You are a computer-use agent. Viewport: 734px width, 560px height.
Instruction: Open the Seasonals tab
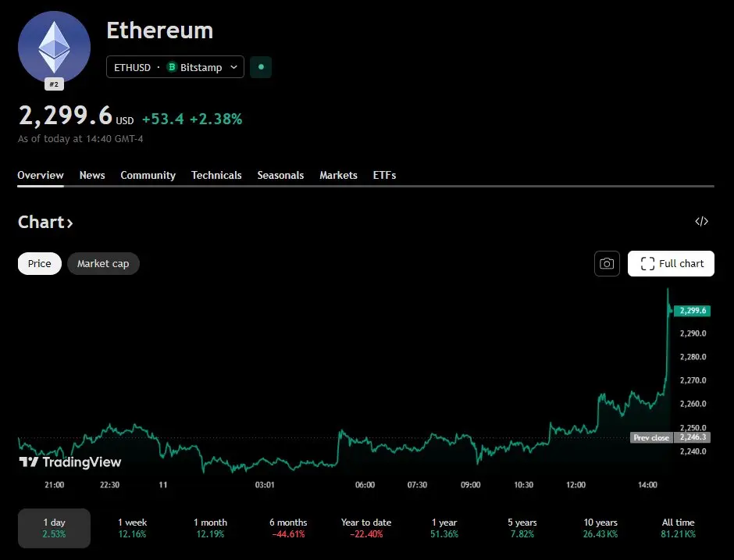(280, 175)
